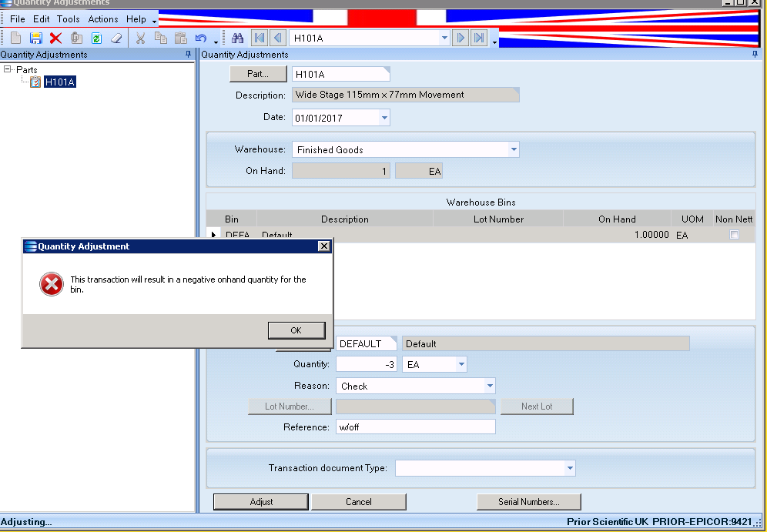
Task: Click the Next Lot button
Action: 537,407
